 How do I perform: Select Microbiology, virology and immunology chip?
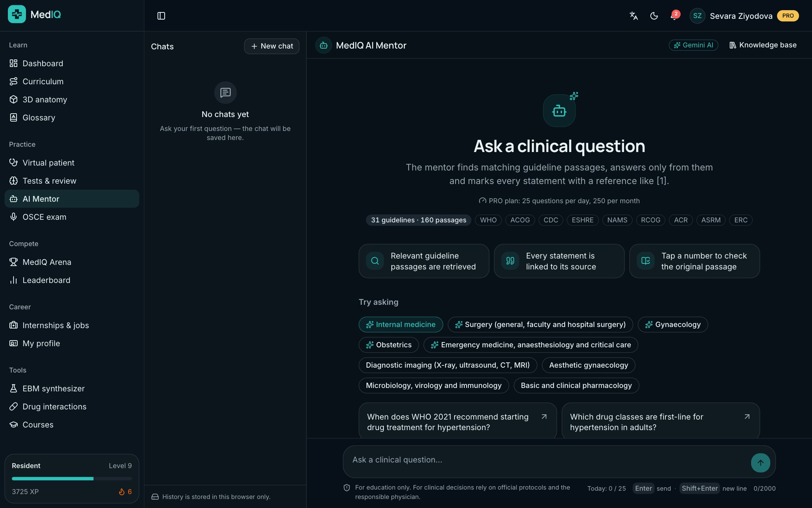pyautogui.click(x=434, y=385)
